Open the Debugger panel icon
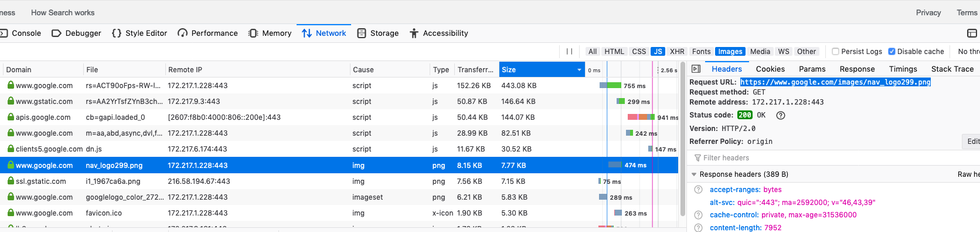980x232 pixels. tap(57, 33)
